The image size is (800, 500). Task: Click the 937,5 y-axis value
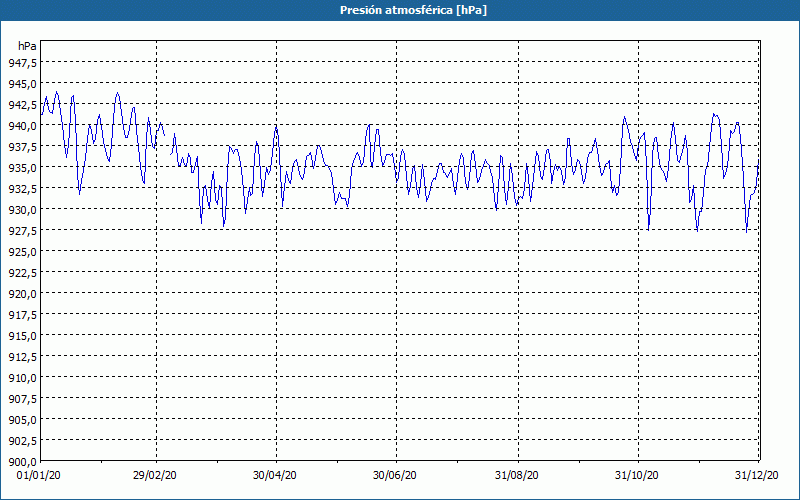pos(22,146)
